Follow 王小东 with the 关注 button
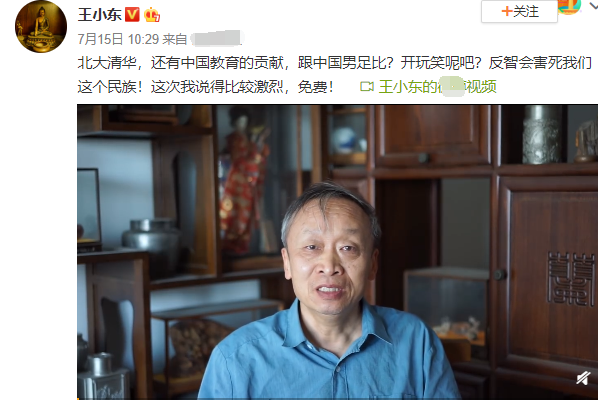This screenshot has width=598, height=400. (519, 11)
